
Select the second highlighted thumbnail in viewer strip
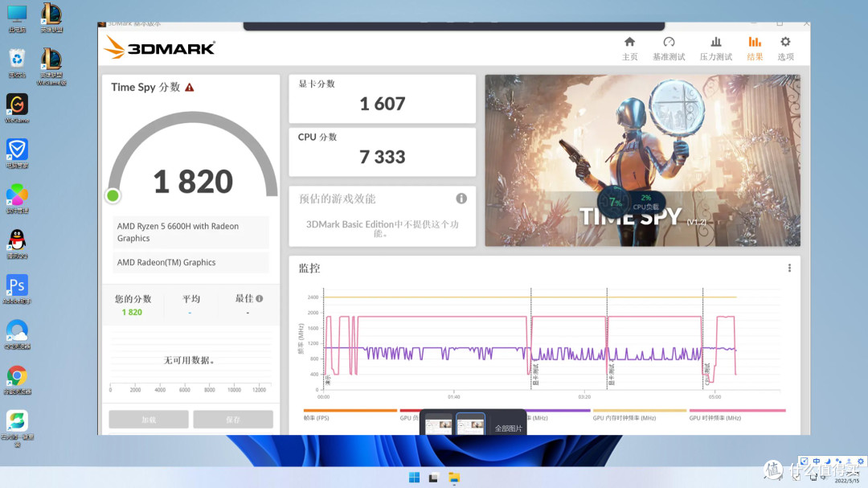[470, 424]
